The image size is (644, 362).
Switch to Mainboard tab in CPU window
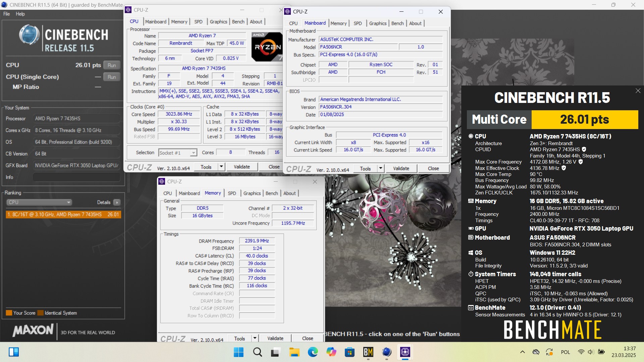[x=156, y=21]
